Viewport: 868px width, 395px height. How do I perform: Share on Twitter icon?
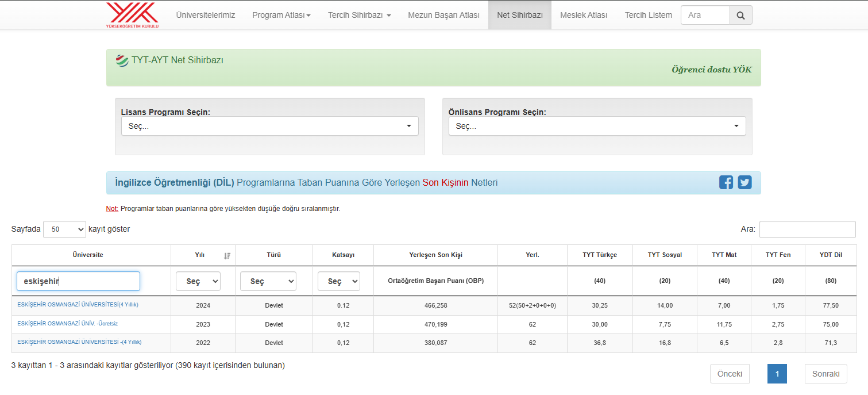[x=744, y=182]
